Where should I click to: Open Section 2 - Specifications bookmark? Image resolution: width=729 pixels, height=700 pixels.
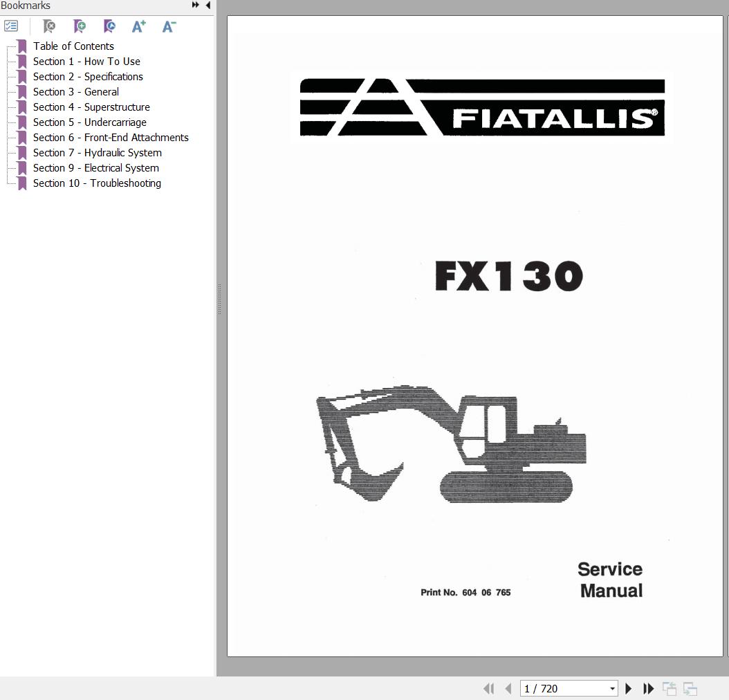tap(88, 76)
